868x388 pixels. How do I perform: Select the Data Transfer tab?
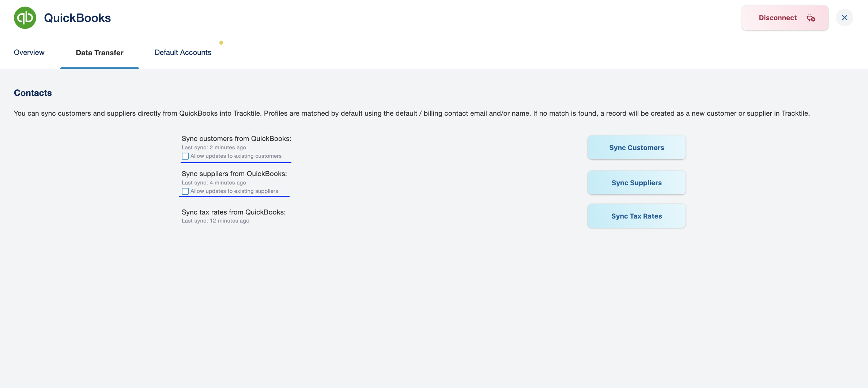click(x=99, y=53)
